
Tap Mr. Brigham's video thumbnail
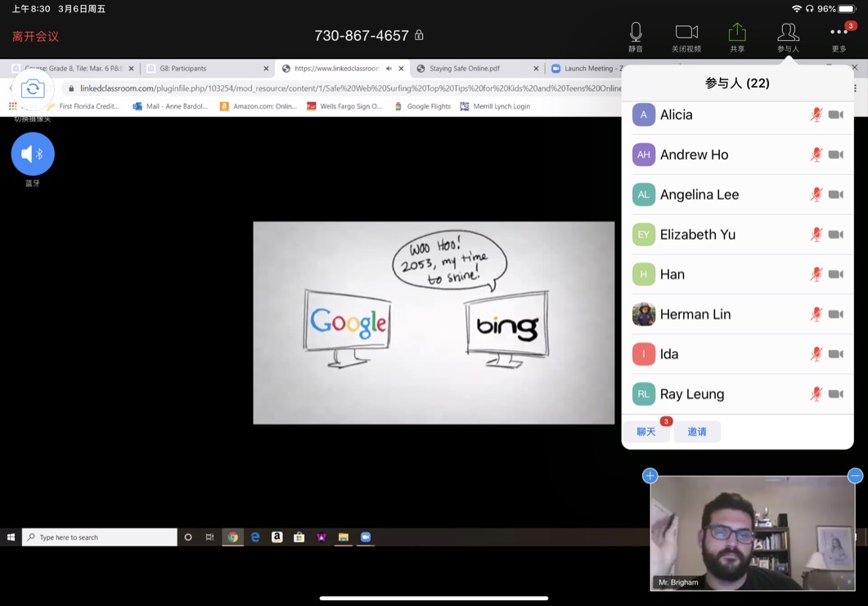click(x=753, y=533)
